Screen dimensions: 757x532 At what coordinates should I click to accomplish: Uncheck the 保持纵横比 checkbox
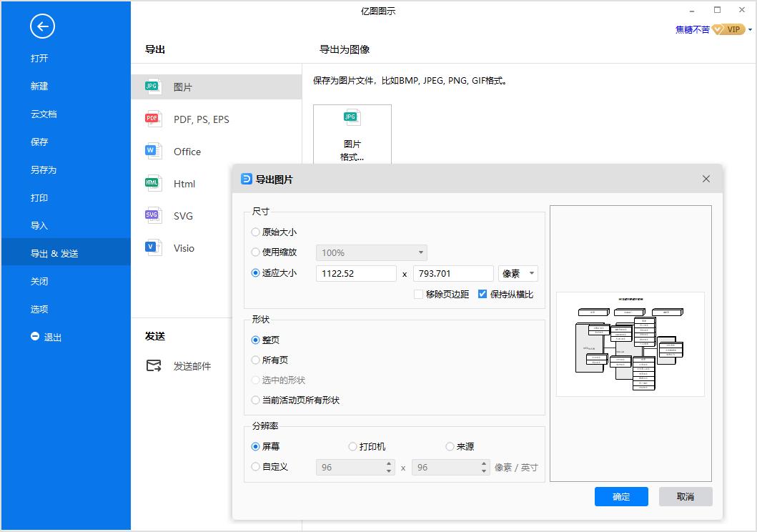coord(482,293)
